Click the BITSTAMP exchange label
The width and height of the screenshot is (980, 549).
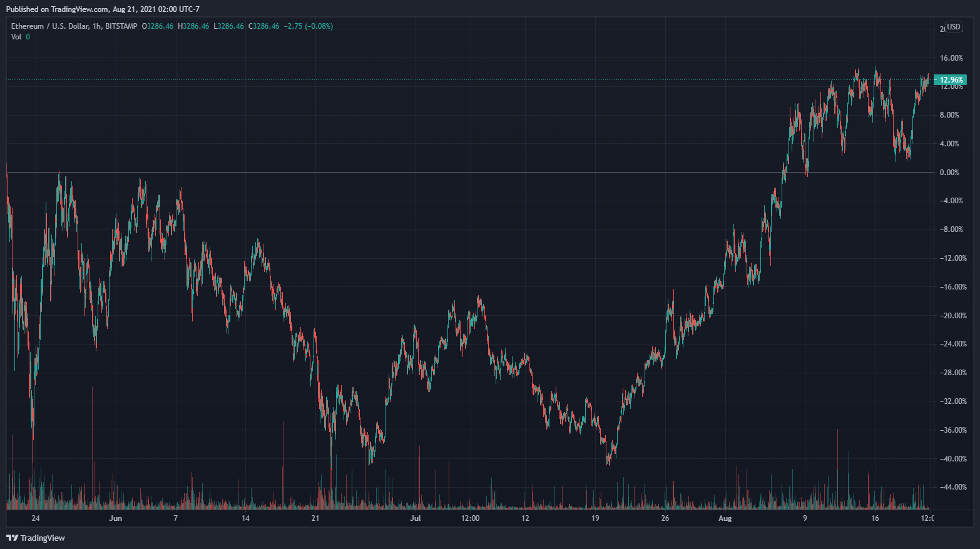121,26
